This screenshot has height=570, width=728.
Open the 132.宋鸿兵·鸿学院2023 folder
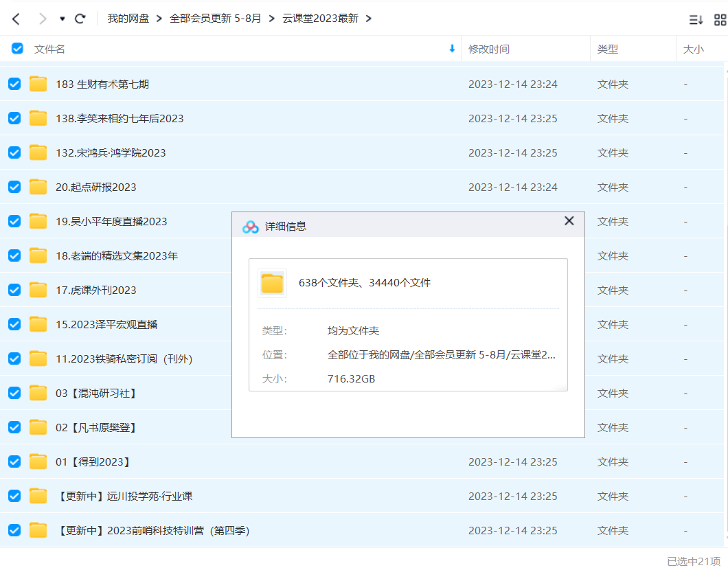(111, 152)
